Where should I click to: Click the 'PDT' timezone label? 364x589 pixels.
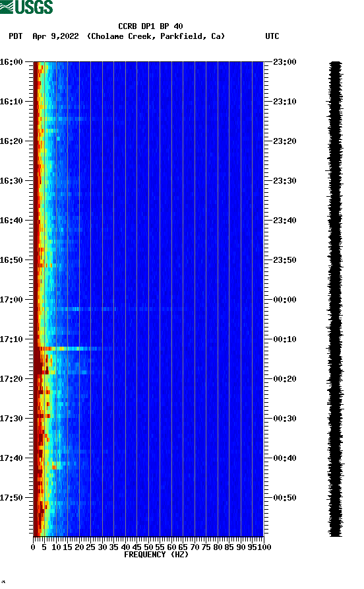tap(16, 36)
